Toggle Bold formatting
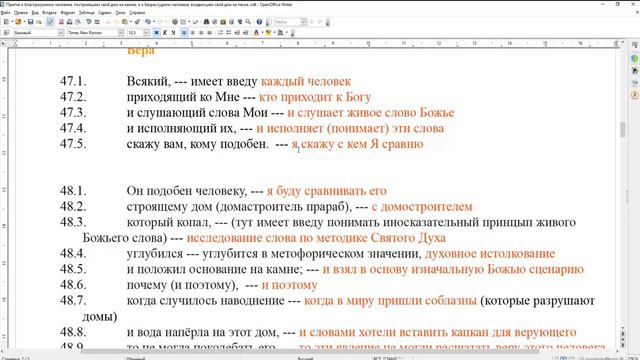 point(156,33)
